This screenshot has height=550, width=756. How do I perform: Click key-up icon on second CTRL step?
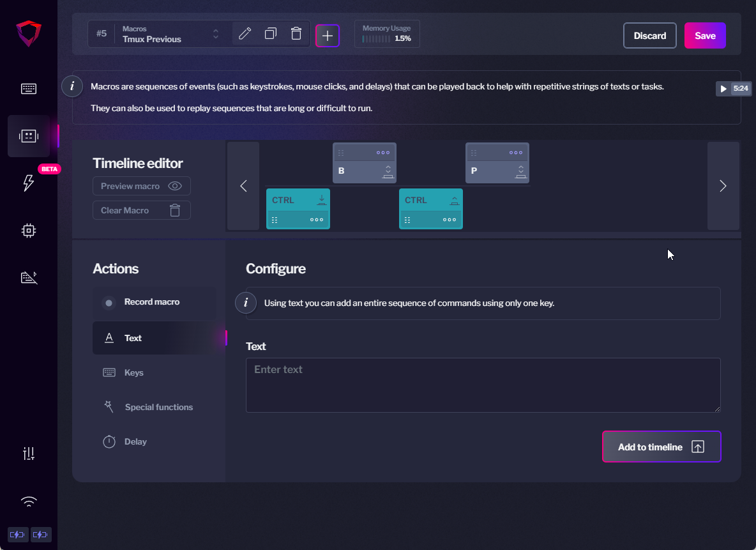tap(454, 200)
